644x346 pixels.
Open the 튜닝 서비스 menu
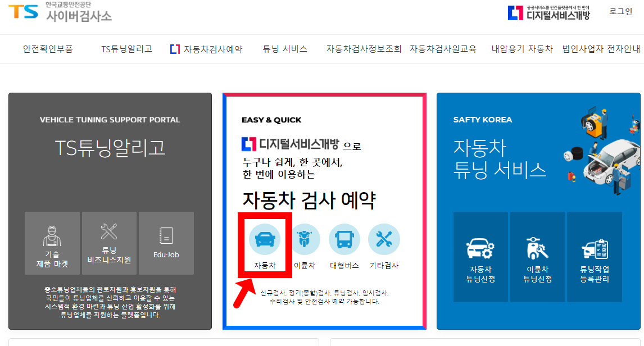click(x=285, y=49)
